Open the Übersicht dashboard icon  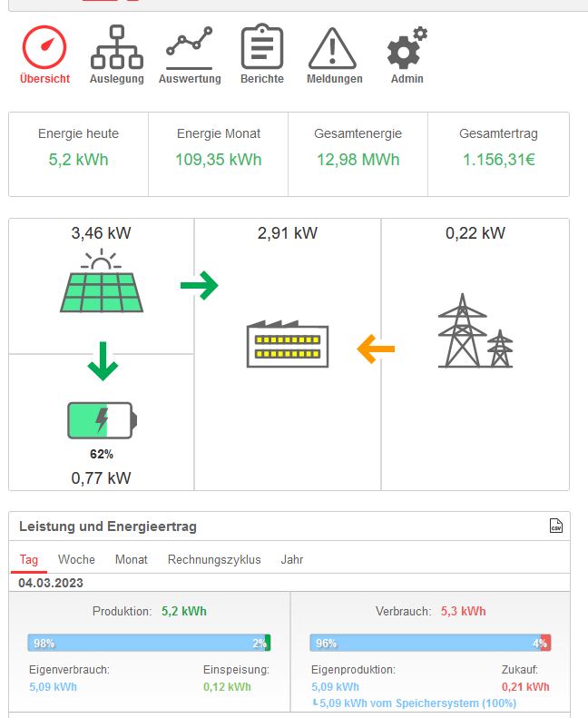pyautogui.click(x=44, y=48)
